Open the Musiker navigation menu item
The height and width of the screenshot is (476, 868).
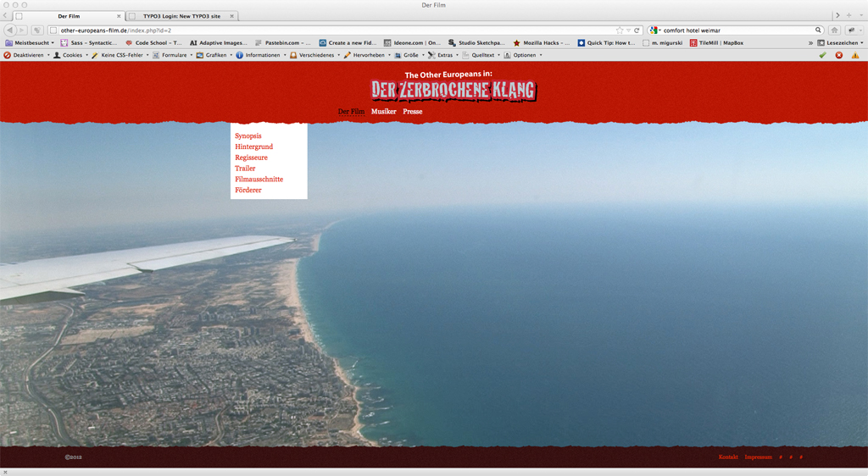tap(383, 112)
